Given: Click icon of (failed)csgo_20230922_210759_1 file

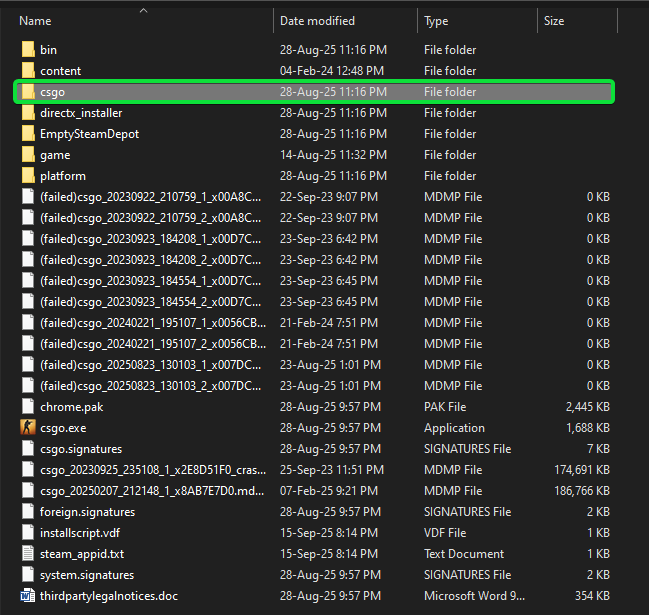Looking at the screenshot, I should click(x=28, y=196).
